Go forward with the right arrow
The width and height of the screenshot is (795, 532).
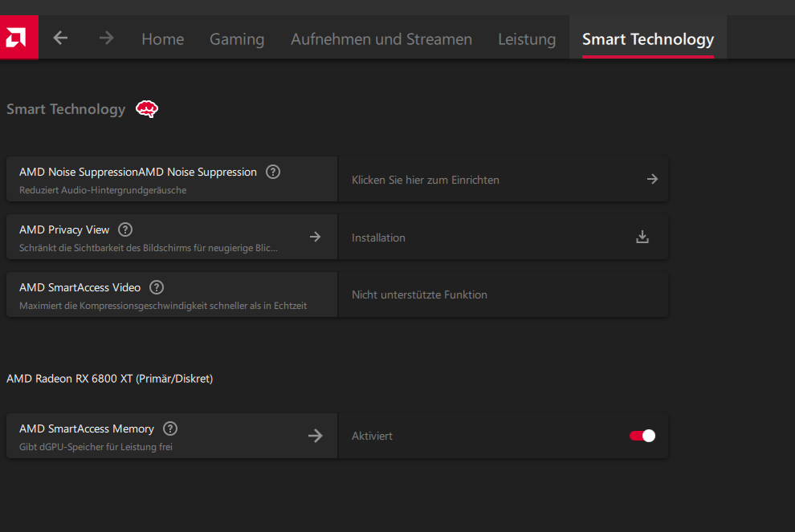click(x=107, y=38)
